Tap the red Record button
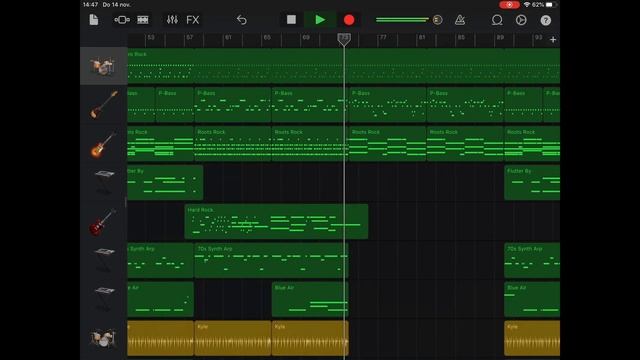 coord(349,20)
